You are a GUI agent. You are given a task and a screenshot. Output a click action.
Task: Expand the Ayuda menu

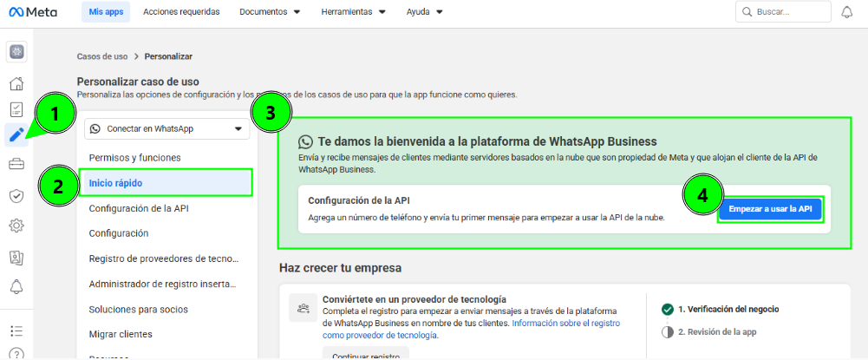point(425,11)
